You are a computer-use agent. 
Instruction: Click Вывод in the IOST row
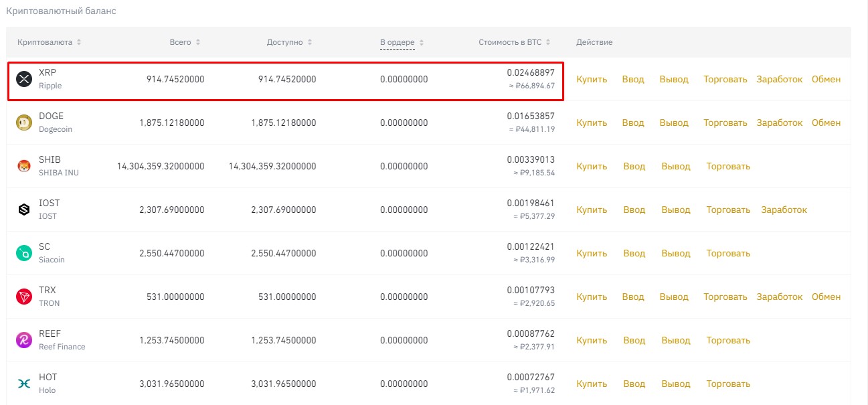point(676,210)
